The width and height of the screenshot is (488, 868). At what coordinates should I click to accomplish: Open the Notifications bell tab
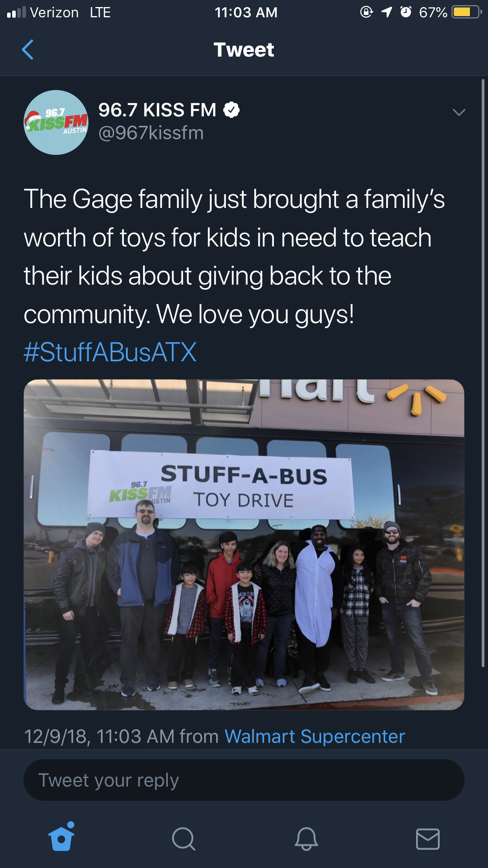pyautogui.click(x=306, y=839)
